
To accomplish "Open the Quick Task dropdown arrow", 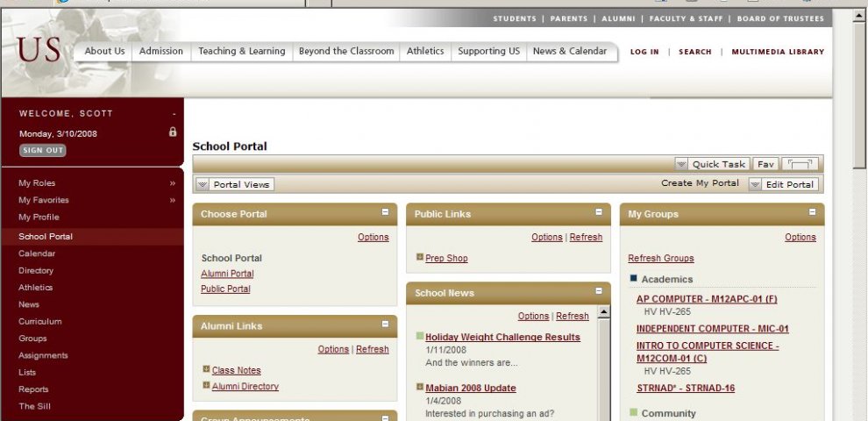I will [681, 164].
